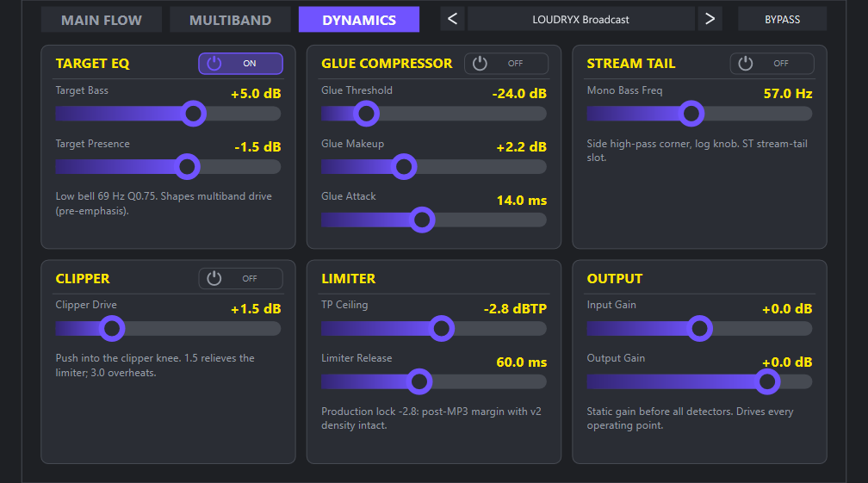868x483 pixels.
Task: Click the -24.0 dB Glue Threshold value
Action: pos(519,94)
